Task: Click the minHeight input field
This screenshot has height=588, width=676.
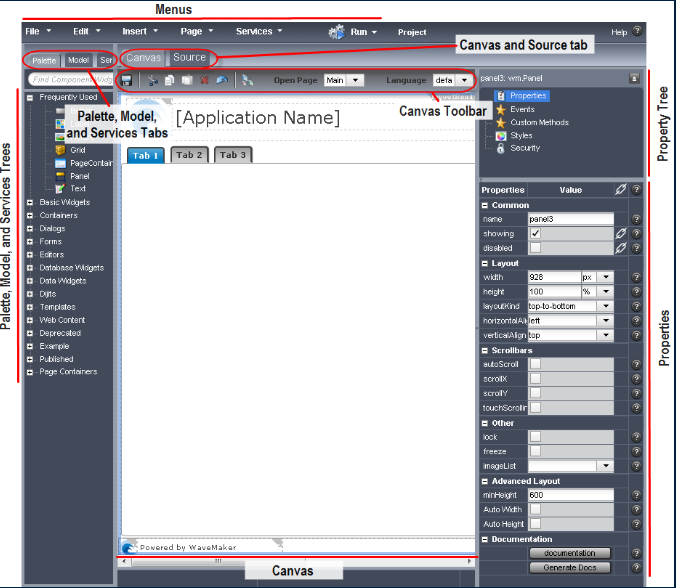Action: pyautogui.click(x=570, y=495)
